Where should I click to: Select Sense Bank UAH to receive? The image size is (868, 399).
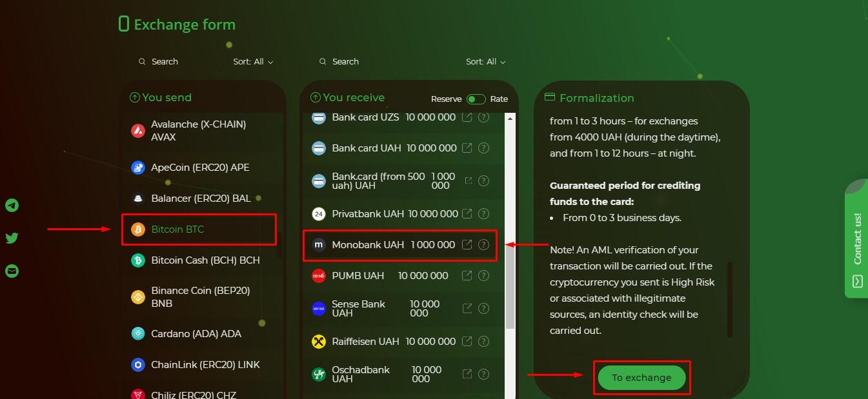point(403,309)
